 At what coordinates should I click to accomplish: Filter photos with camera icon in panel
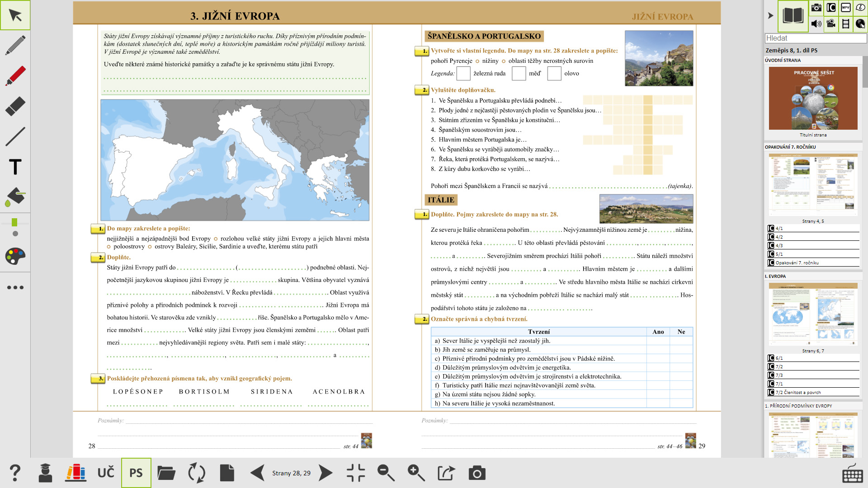pyautogui.click(x=816, y=8)
